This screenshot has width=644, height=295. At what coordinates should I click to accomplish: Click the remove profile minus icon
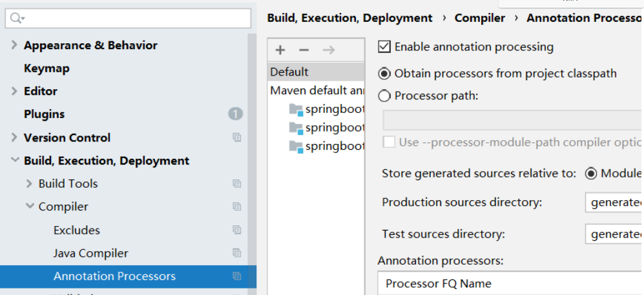[304, 50]
